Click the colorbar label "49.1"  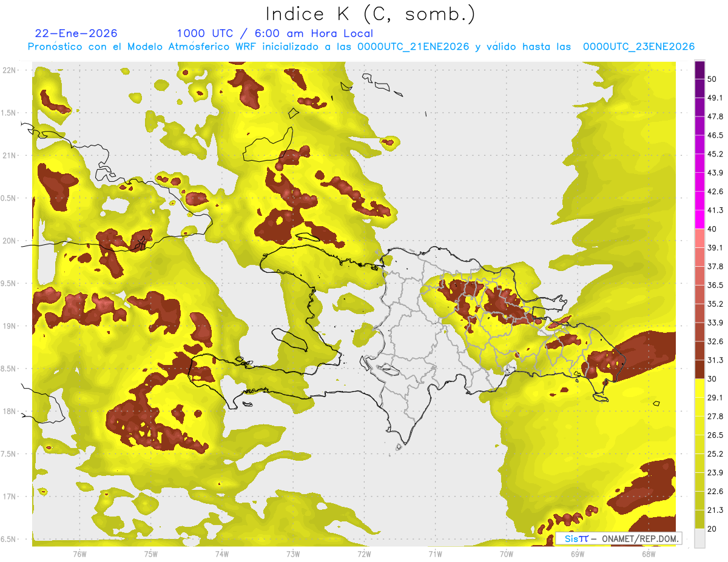(x=715, y=98)
